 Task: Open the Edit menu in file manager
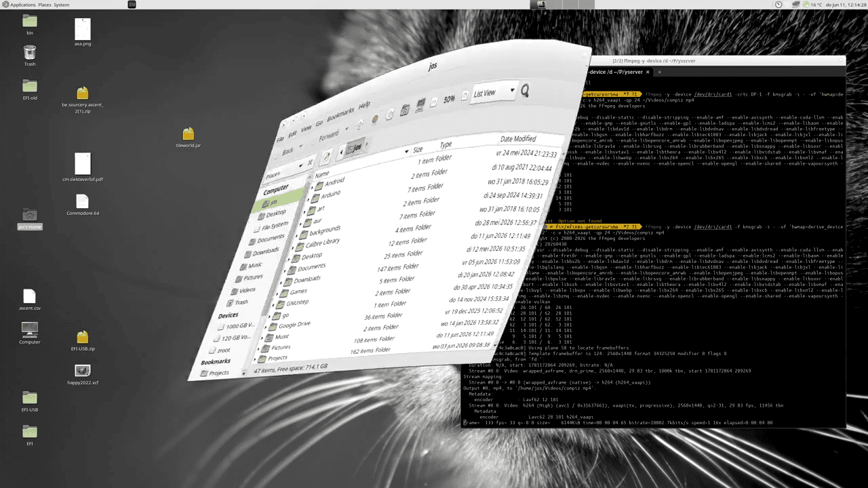pyautogui.click(x=292, y=134)
